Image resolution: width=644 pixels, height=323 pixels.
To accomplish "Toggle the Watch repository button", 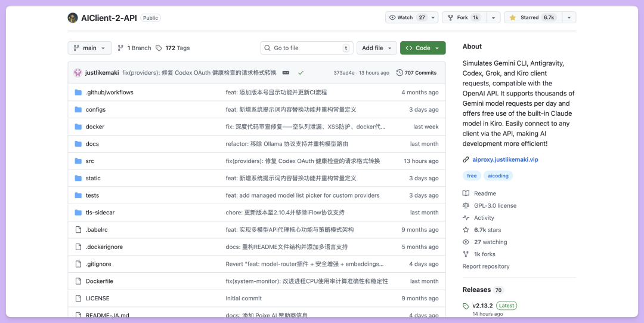I will 407,18.
